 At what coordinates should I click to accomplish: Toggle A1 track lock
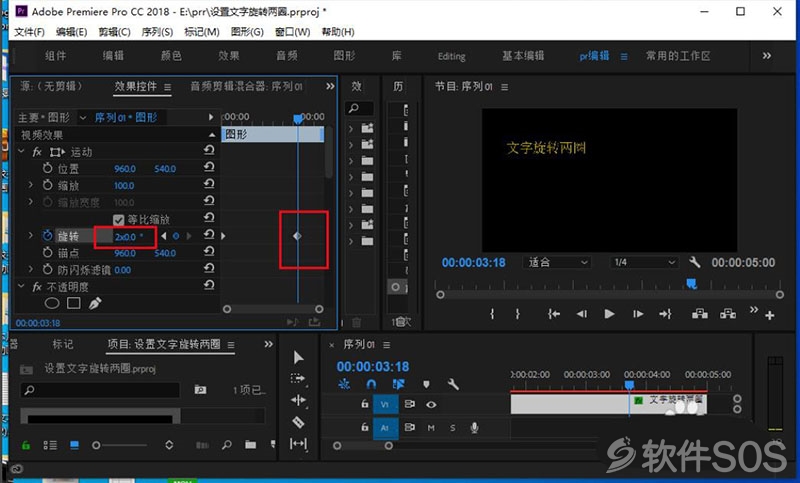[x=365, y=427]
